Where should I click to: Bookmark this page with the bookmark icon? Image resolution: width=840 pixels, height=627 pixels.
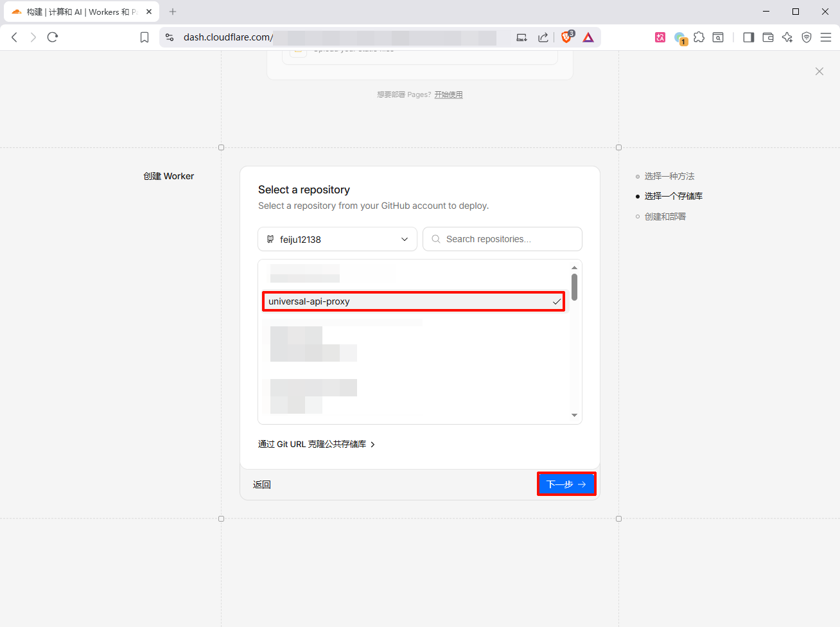[144, 37]
